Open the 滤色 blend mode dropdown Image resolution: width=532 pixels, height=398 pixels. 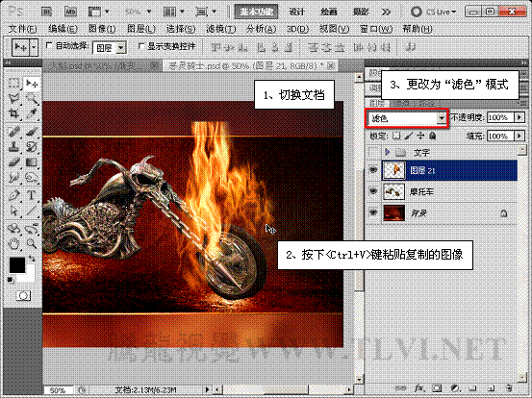(x=441, y=118)
